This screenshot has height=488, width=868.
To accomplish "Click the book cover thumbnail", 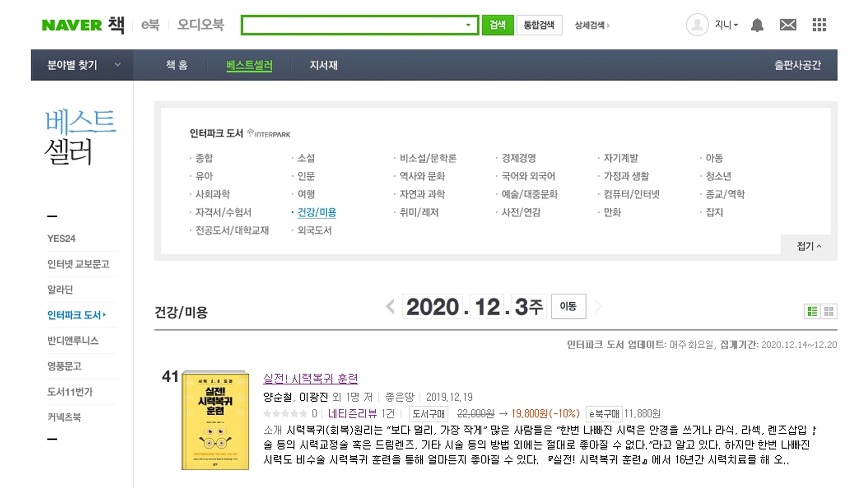I will tap(215, 421).
